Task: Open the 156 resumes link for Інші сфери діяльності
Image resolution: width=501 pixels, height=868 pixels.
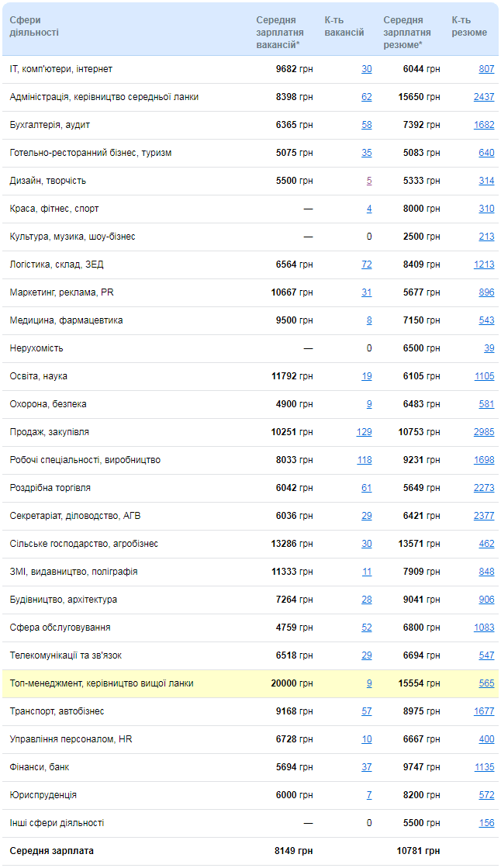Action: click(486, 822)
